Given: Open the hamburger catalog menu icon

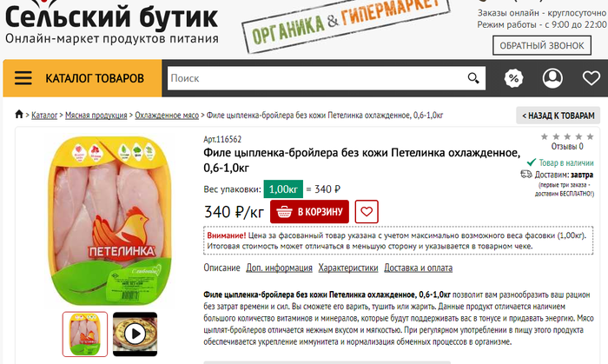Looking at the screenshot, I should 23,78.
